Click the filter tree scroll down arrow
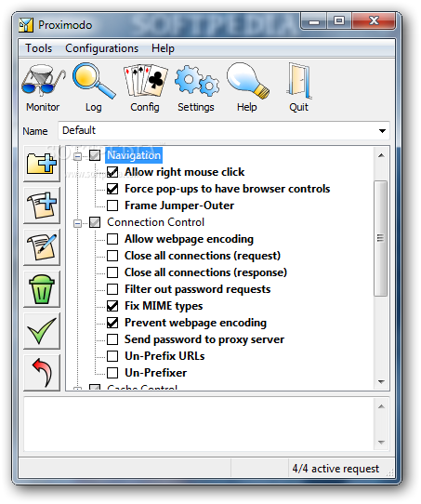Viewport: 421px width, 504px height. pos(381,382)
